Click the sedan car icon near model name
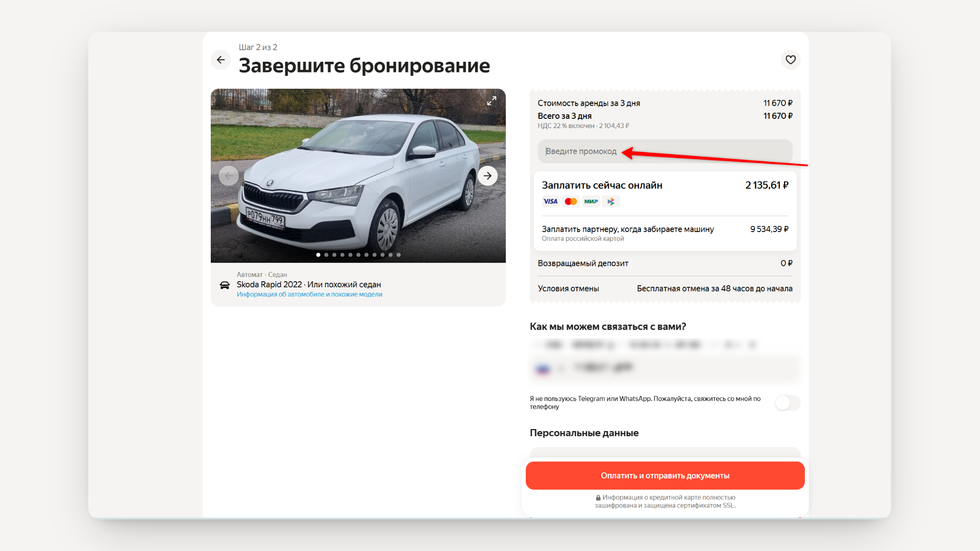The image size is (980, 551). [225, 285]
